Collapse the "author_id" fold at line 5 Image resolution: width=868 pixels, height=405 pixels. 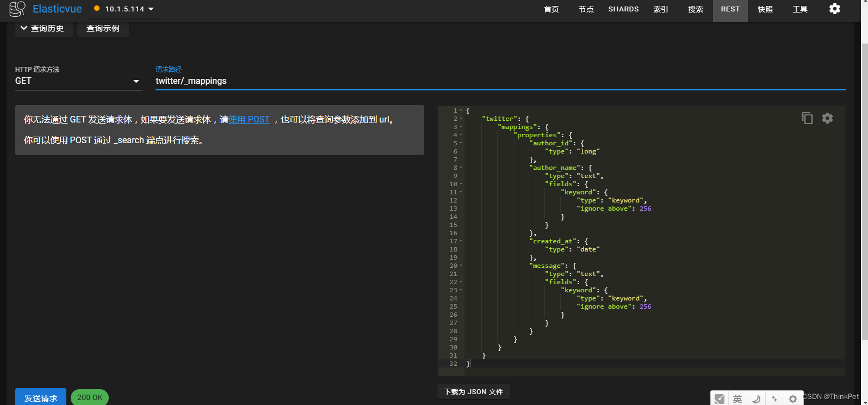pyautogui.click(x=461, y=143)
